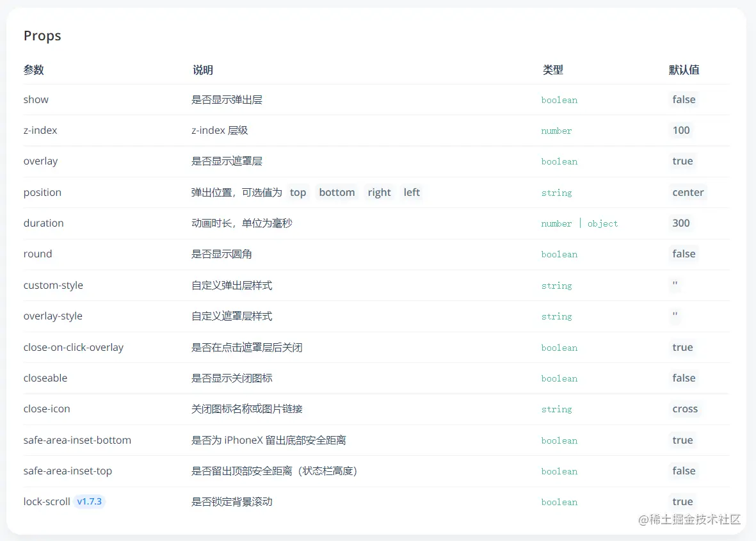Click description 是否锁定背景滚动
Image resolution: width=756 pixels, height=541 pixels.
click(x=232, y=501)
